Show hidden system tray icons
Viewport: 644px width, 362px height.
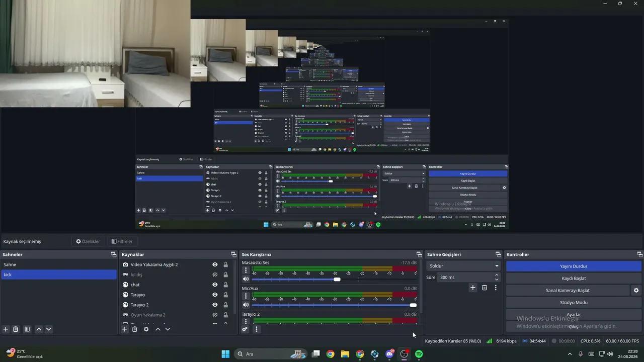(x=570, y=354)
